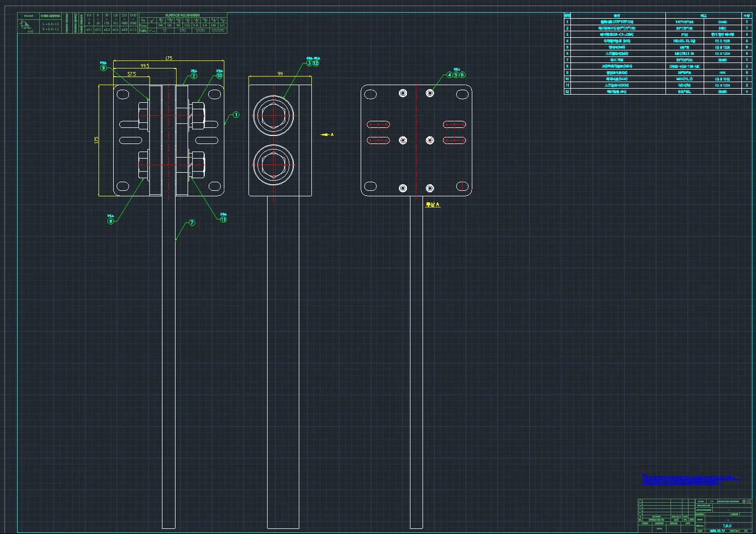Screen dimensions: 756x534
Task: Select S45C cell in parts table
Action: tap(722, 28)
